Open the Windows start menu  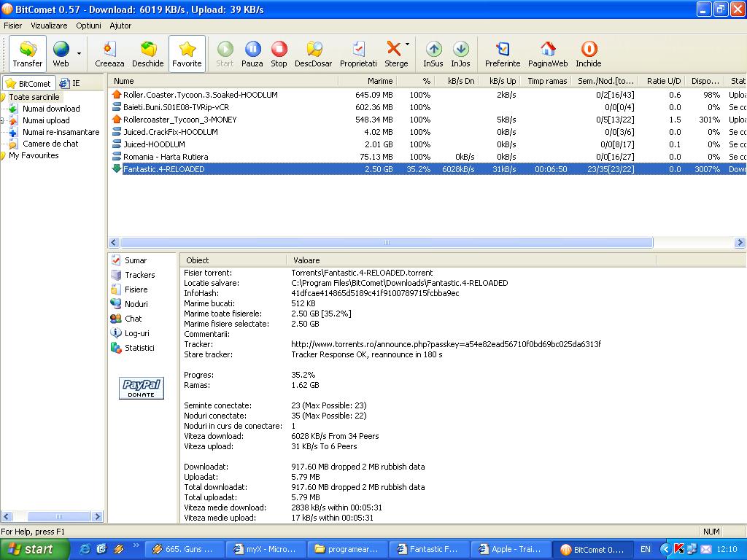(x=35, y=549)
